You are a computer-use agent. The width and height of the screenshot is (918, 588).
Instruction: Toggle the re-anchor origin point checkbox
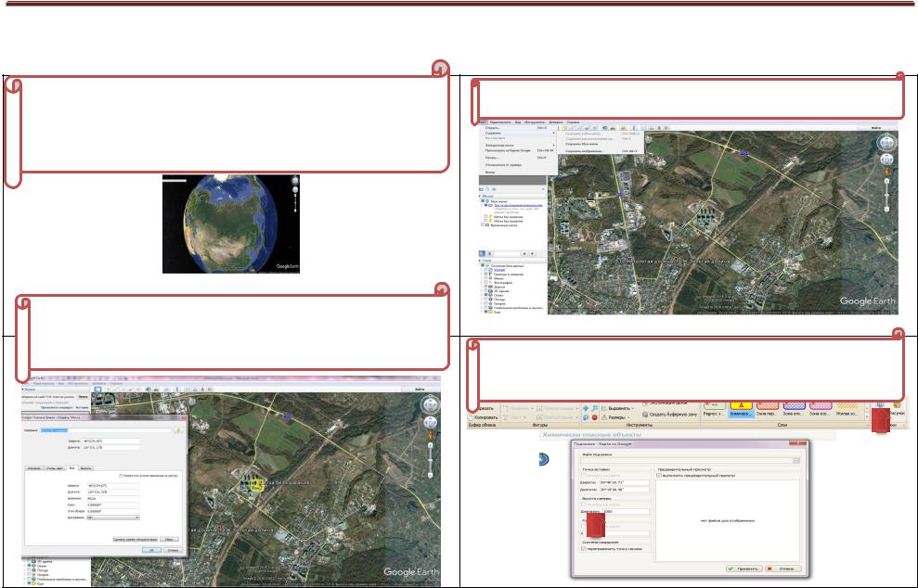(x=584, y=549)
